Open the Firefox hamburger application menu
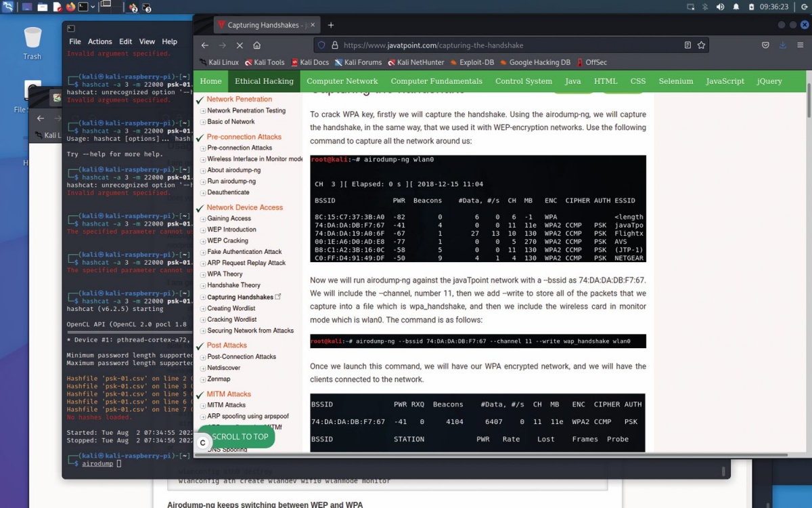This screenshot has width=812, height=508. point(800,45)
